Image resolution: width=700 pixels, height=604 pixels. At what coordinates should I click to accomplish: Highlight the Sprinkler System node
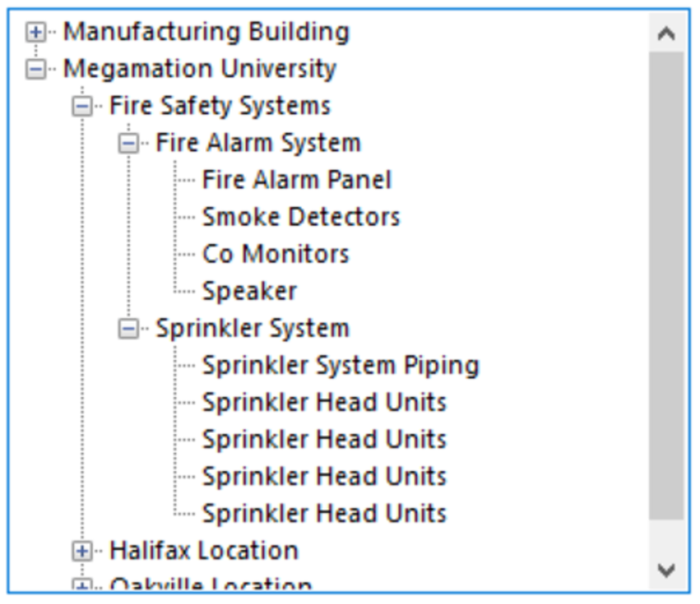(252, 329)
